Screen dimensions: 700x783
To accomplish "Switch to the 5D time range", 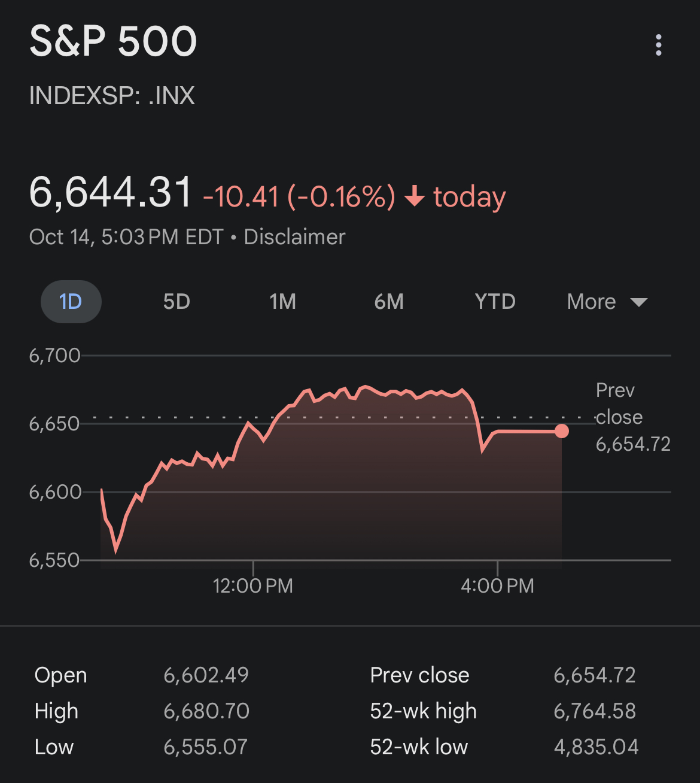I will [176, 302].
